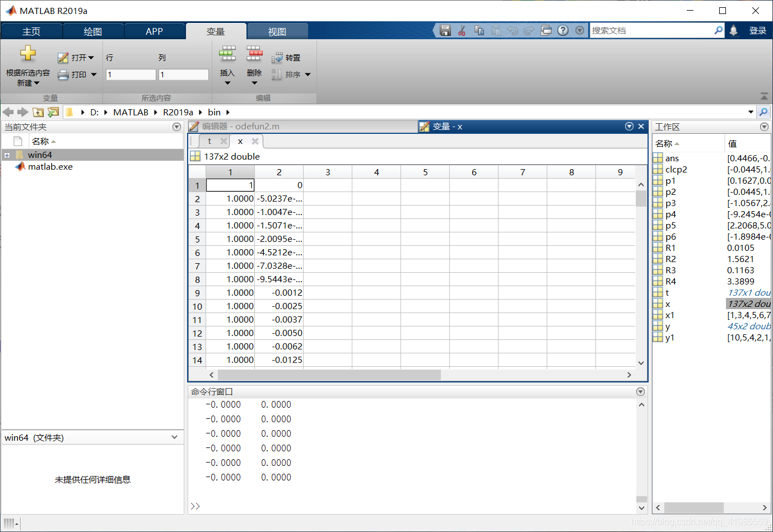Click the Switch Windows icon
The height and width of the screenshot is (532, 773).
coord(546,31)
